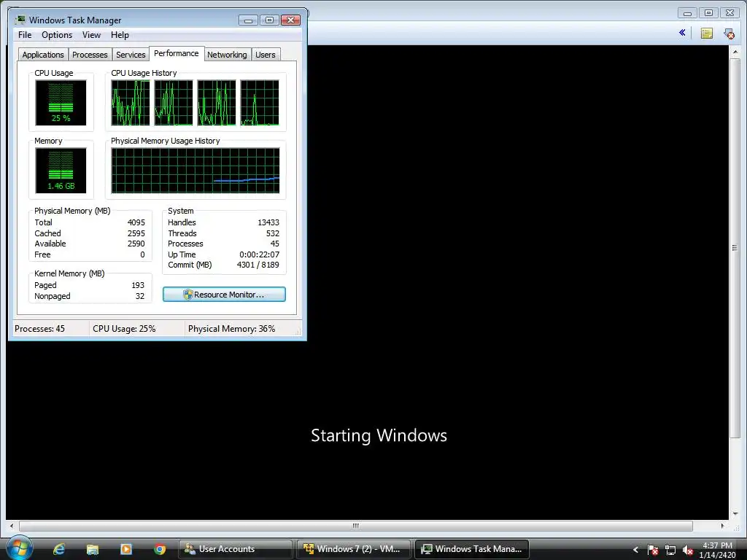747x560 pixels.
Task: Click the Up Time value 0:00:22:07
Action: point(260,254)
